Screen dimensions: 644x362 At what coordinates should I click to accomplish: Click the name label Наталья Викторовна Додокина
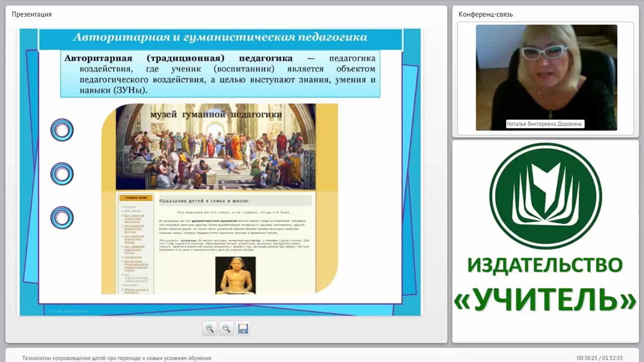coord(545,124)
